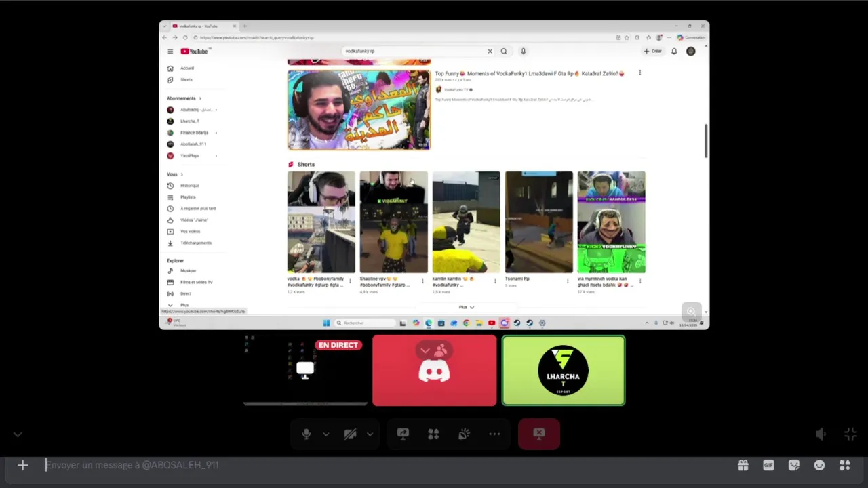This screenshot has height=488, width=868.
Task: Expand the Vous section chevron
Action: click(x=182, y=174)
